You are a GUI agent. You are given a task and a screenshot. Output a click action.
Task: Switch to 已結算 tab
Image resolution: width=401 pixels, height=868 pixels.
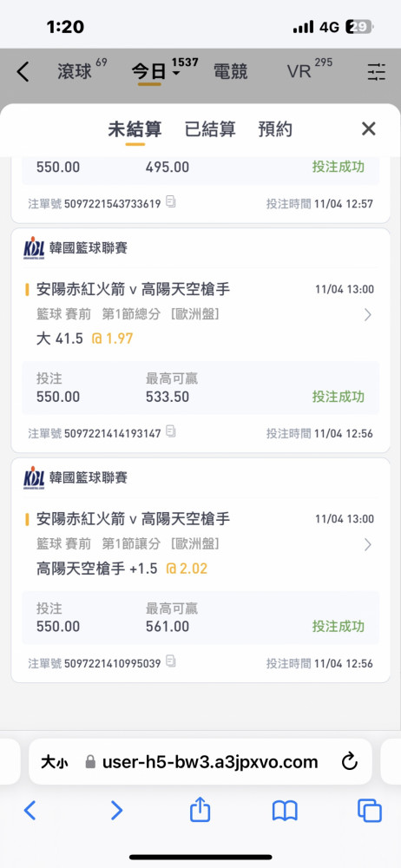tap(210, 129)
